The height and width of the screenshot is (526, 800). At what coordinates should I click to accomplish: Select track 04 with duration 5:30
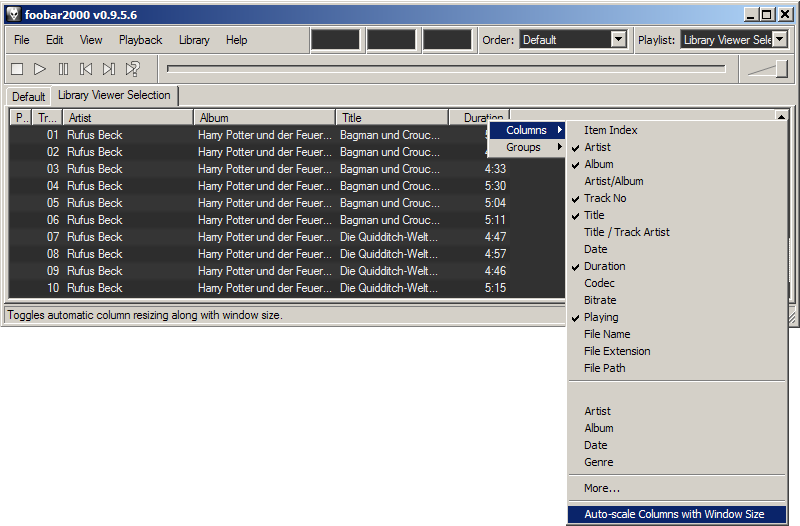tap(259, 186)
